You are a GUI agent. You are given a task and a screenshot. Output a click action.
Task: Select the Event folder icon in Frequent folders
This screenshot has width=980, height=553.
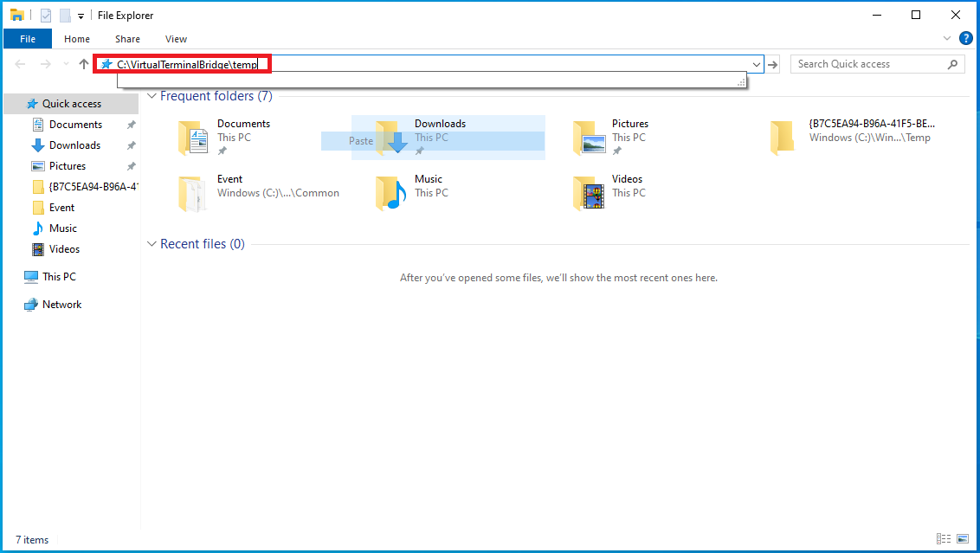click(x=192, y=193)
